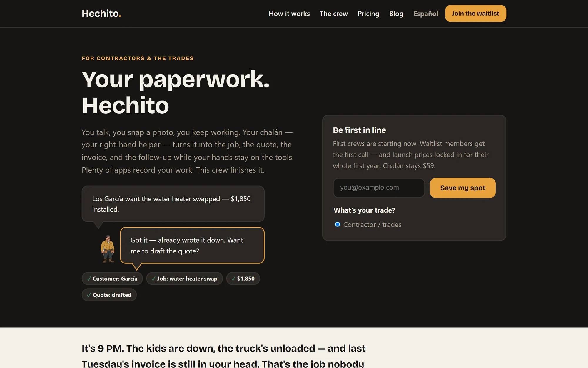Click the Got it reply bubble
This screenshot has width=588, height=368.
[192, 246]
